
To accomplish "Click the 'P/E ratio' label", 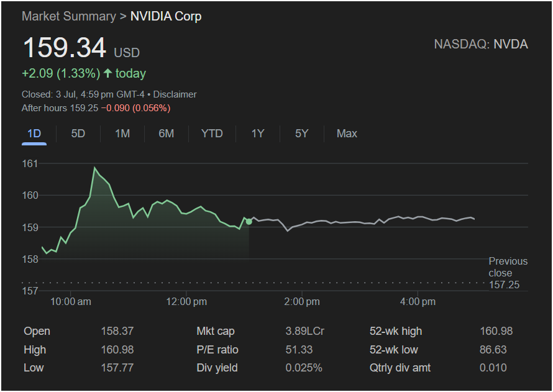I will 217,350.
